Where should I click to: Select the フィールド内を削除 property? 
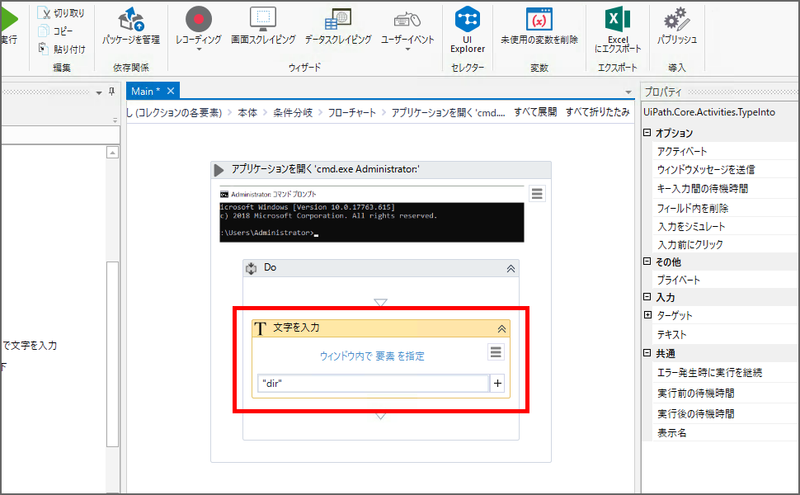726,208
